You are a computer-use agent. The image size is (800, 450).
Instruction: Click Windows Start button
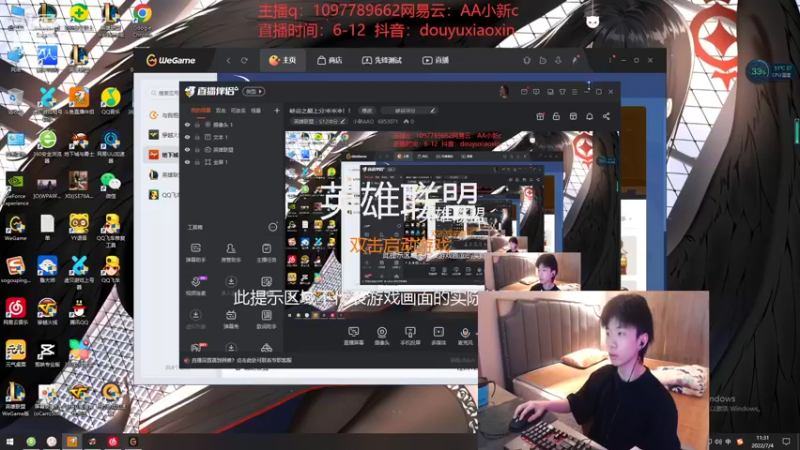coord(10,441)
